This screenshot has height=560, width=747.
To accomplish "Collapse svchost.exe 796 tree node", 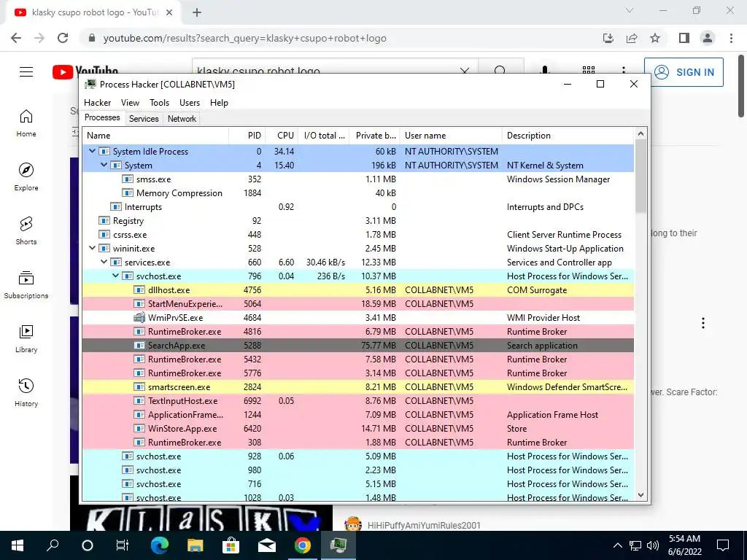I will (x=115, y=276).
